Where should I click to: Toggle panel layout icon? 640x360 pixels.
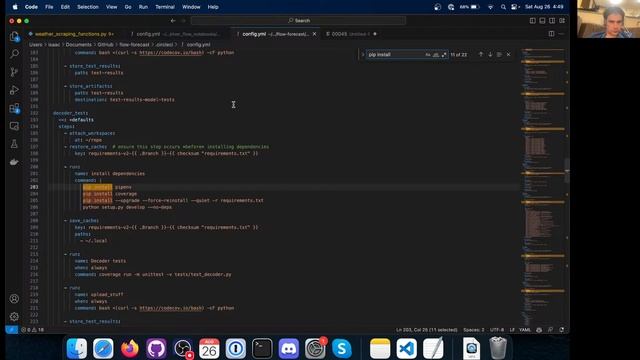[542, 21]
